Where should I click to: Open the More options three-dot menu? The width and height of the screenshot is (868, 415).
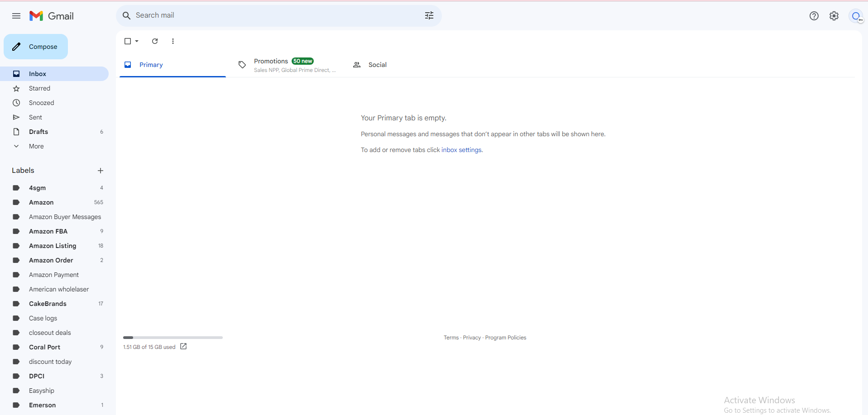click(173, 41)
